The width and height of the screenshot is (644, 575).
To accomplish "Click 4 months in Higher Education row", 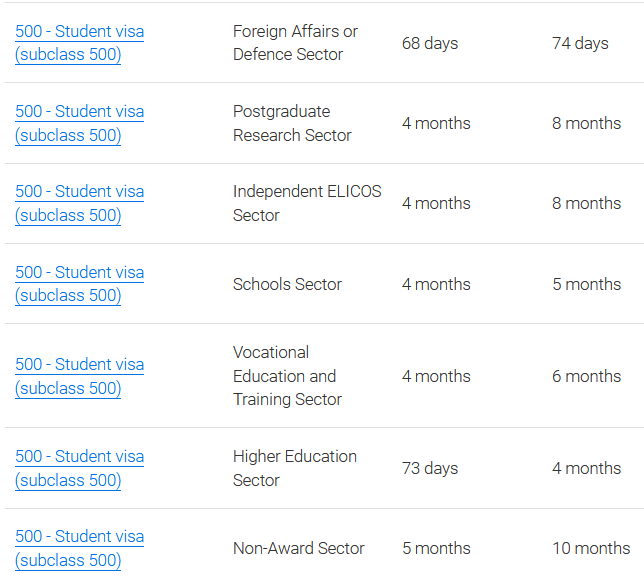I will click(586, 468).
